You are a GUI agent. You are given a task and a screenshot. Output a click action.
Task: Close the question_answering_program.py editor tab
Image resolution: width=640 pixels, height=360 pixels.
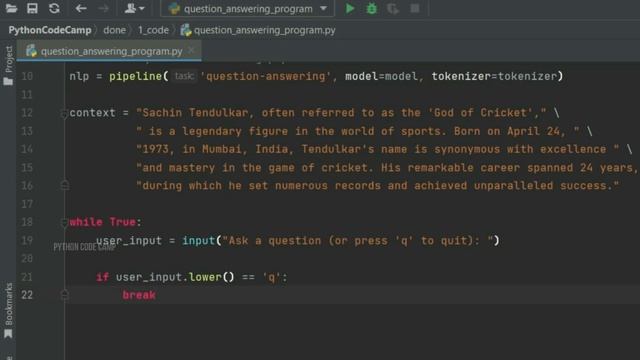(x=191, y=51)
